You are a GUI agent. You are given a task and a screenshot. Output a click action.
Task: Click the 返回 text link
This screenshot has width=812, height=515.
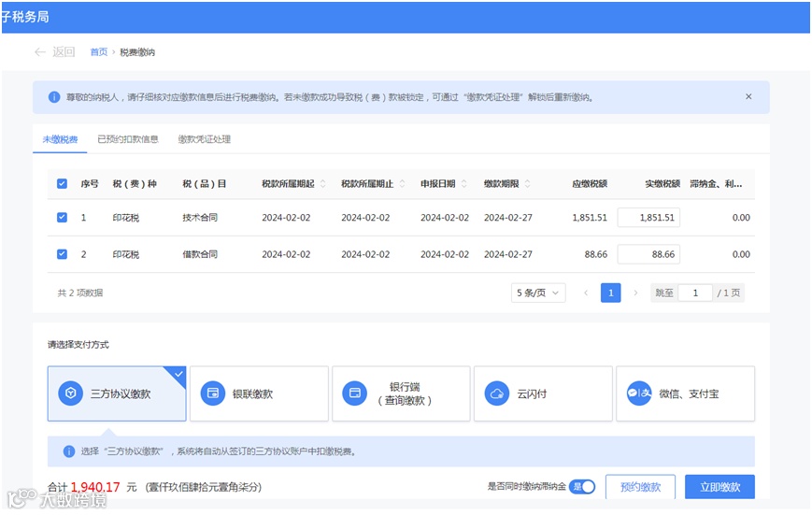[x=64, y=51]
